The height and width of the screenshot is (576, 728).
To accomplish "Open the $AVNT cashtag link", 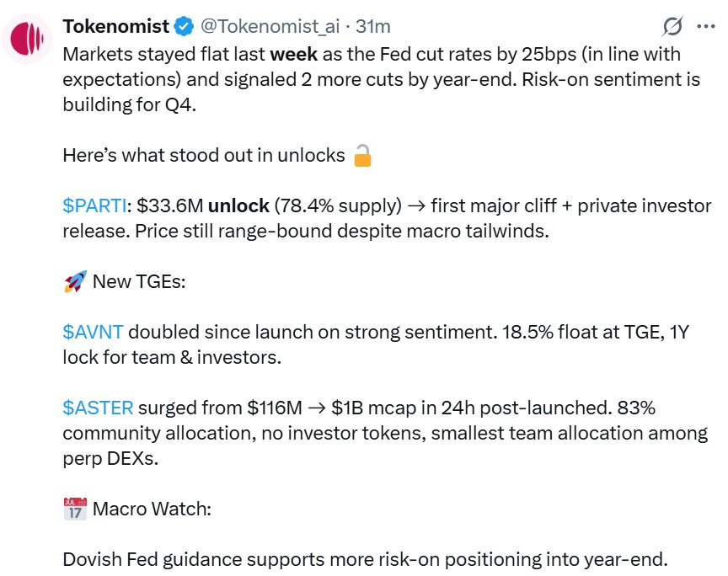I will point(93,332).
